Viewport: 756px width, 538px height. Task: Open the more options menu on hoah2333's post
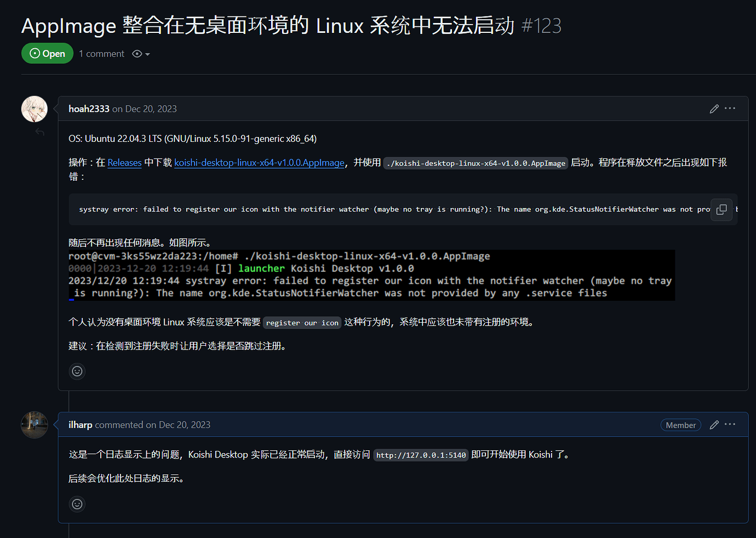[730, 108]
